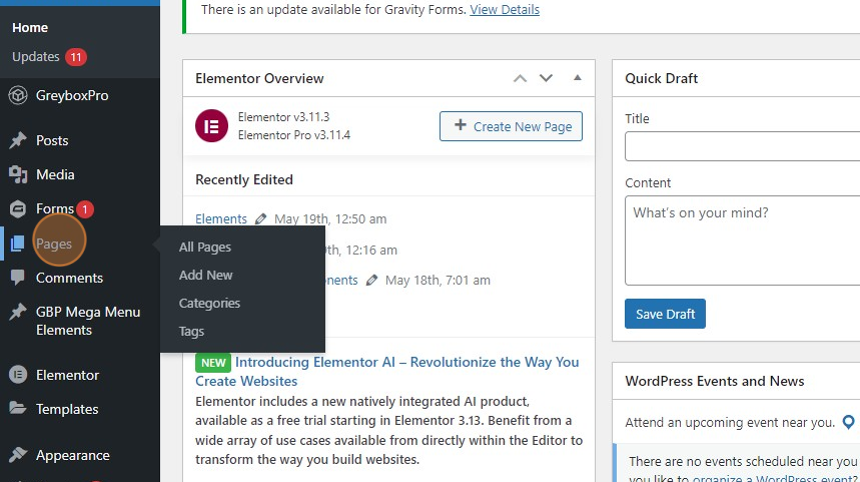Select Add New in Pages submenu
This screenshot has width=860, height=482.
[206, 275]
